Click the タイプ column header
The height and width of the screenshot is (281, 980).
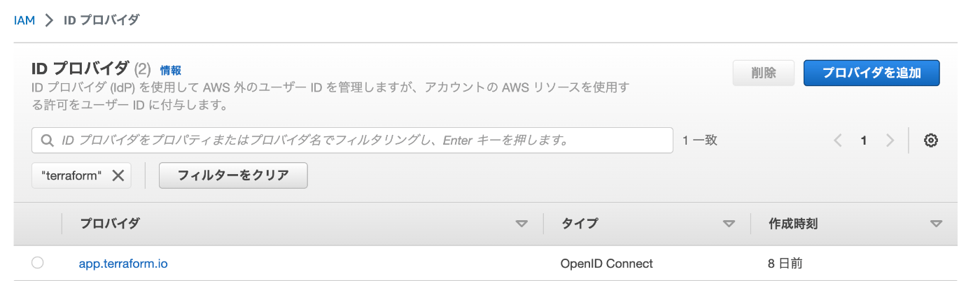pos(580,224)
